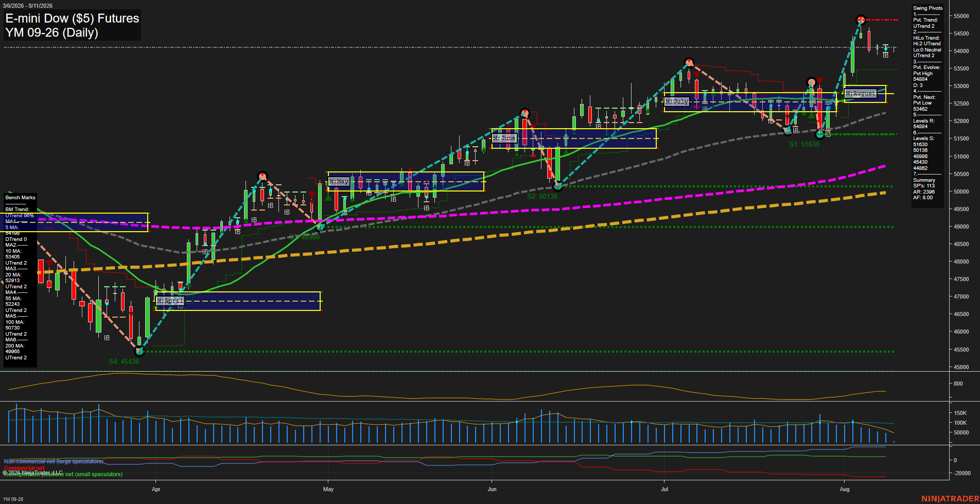
Task: Click the Aug label on date axis
Action: coord(845,489)
